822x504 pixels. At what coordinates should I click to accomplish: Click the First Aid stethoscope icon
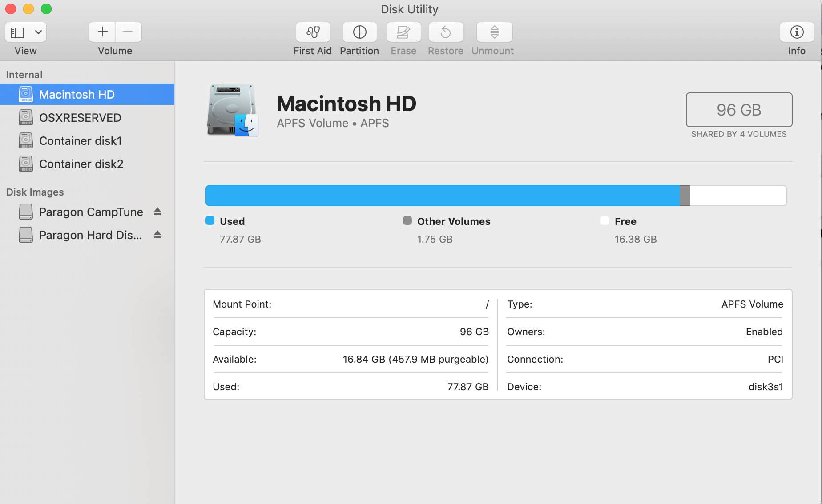pos(313,32)
